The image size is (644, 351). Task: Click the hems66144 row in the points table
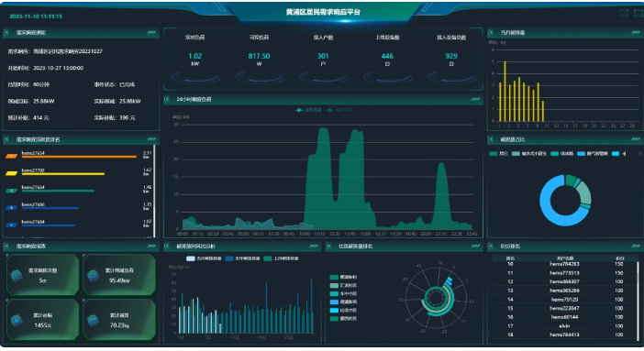pos(564,317)
